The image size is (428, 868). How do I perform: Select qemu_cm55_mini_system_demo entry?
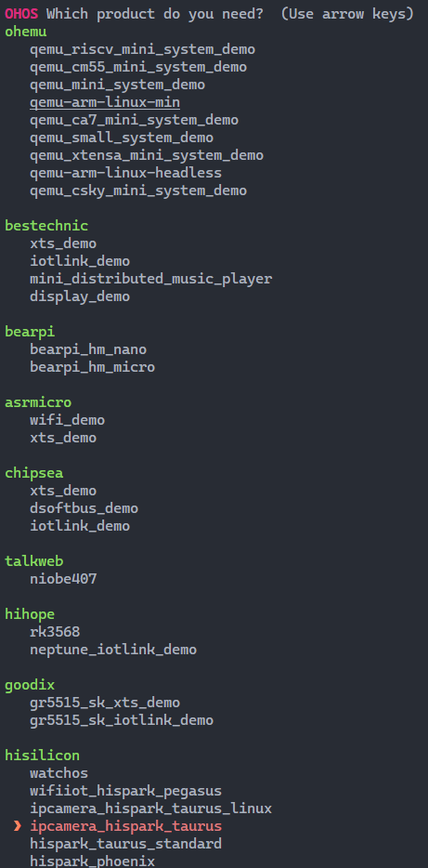138,67
